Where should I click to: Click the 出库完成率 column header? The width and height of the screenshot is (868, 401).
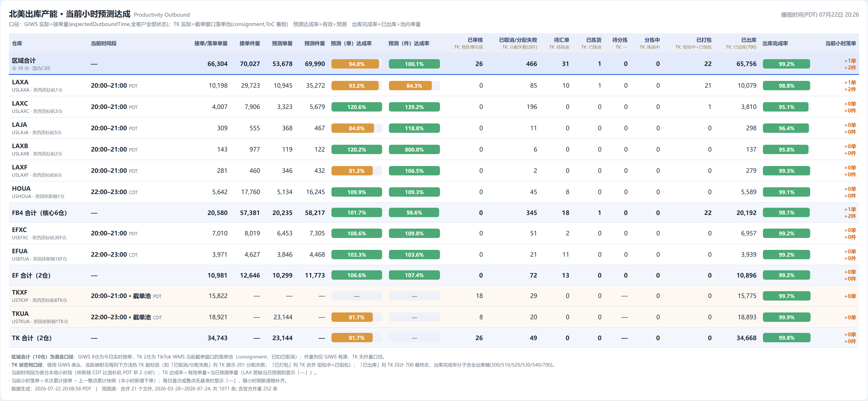point(775,43)
